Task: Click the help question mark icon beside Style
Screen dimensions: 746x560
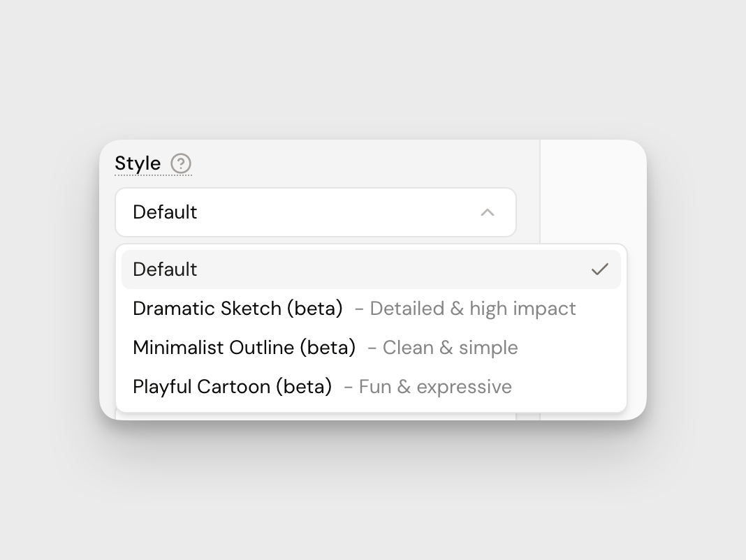Action: click(181, 163)
